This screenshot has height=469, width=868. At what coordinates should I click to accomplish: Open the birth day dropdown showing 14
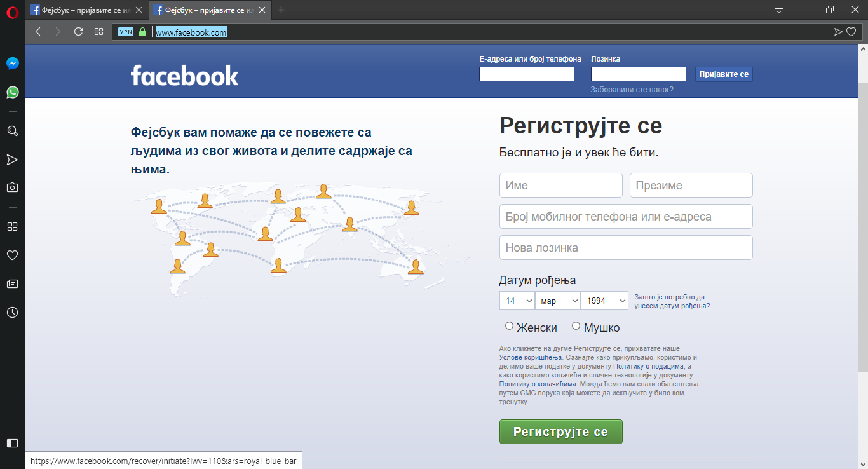tap(517, 300)
